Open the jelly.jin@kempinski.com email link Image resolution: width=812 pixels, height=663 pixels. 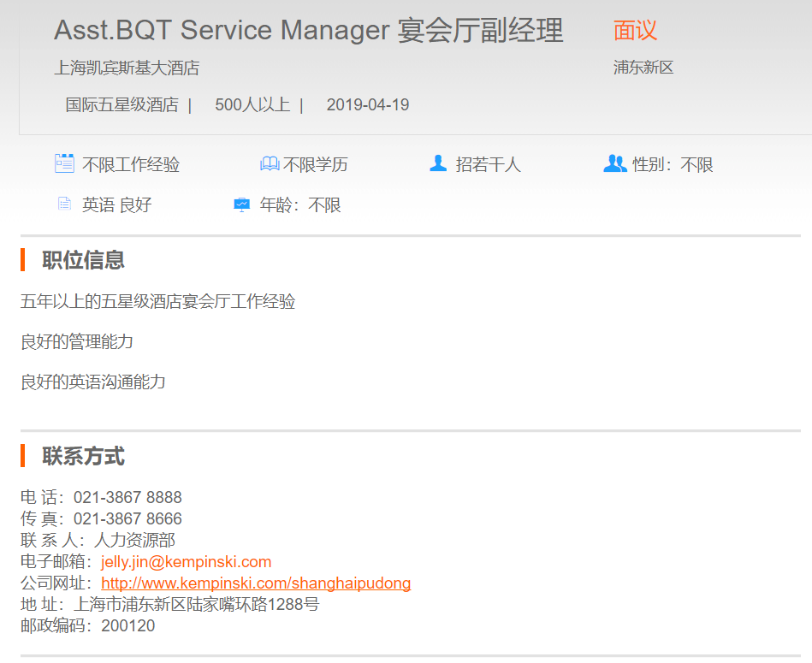(186, 562)
